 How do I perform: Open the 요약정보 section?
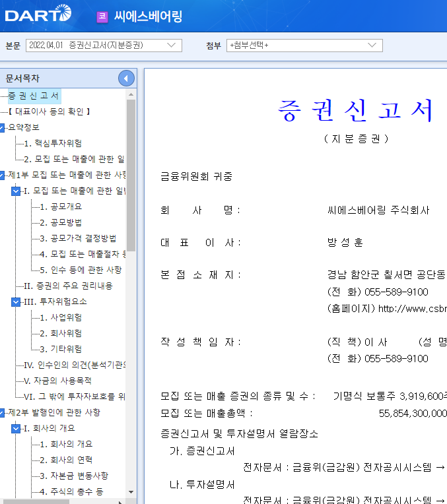(x=24, y=127)
